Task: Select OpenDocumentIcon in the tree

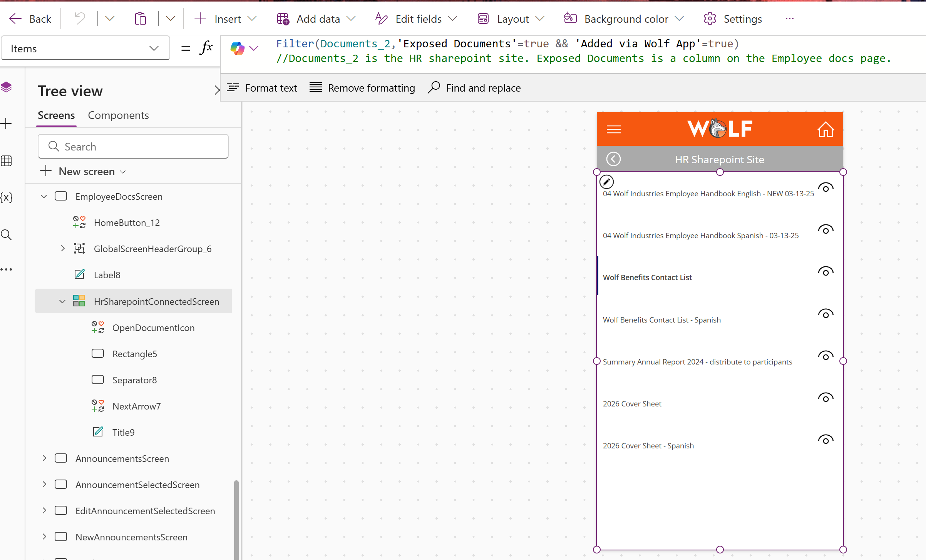Action: coord(153,328)
